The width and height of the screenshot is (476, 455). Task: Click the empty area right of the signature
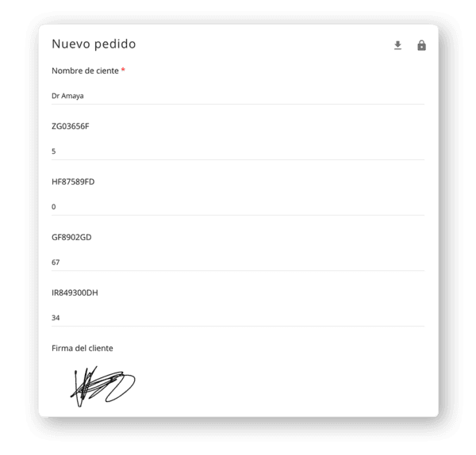(x=279, y=386)
